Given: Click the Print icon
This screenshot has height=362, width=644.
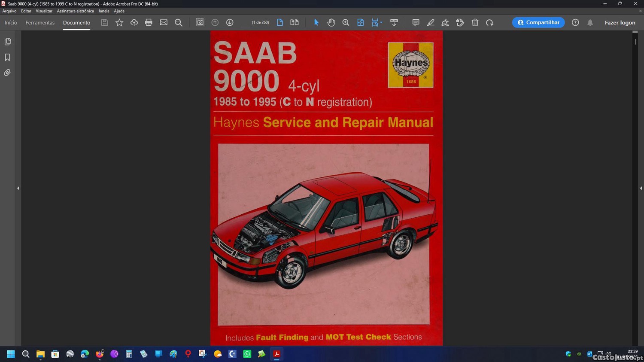Looking at the screenshot, I should click(x=149, y=22).
